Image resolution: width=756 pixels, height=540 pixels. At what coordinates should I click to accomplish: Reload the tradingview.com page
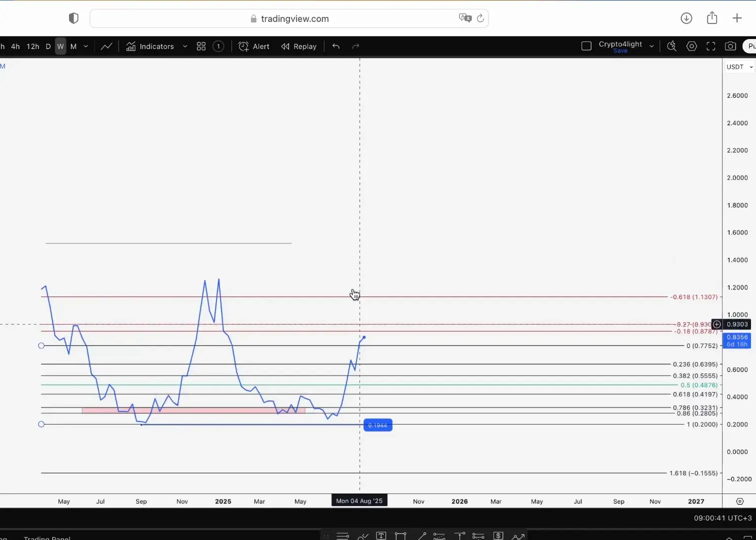480,18
